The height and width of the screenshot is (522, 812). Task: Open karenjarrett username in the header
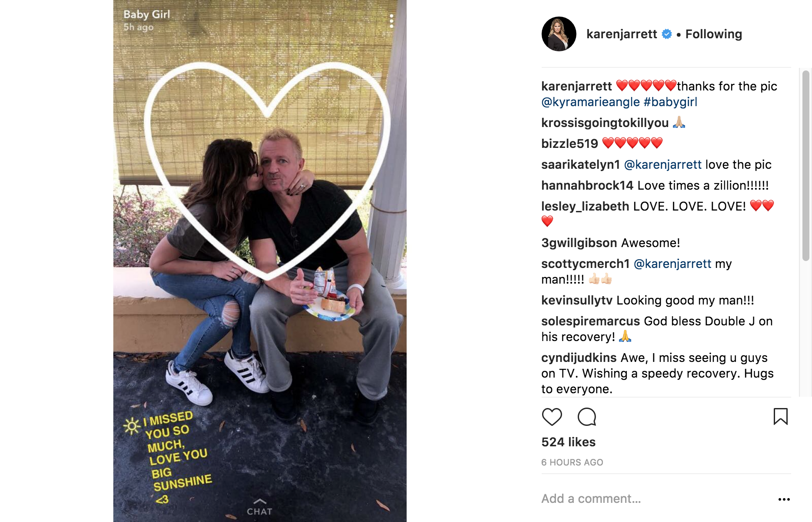(622, 34)
